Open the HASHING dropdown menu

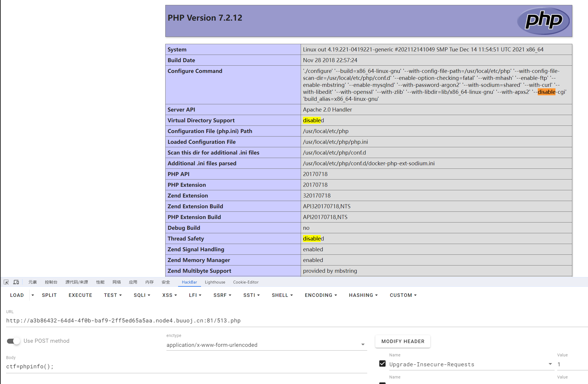[363, 295]
